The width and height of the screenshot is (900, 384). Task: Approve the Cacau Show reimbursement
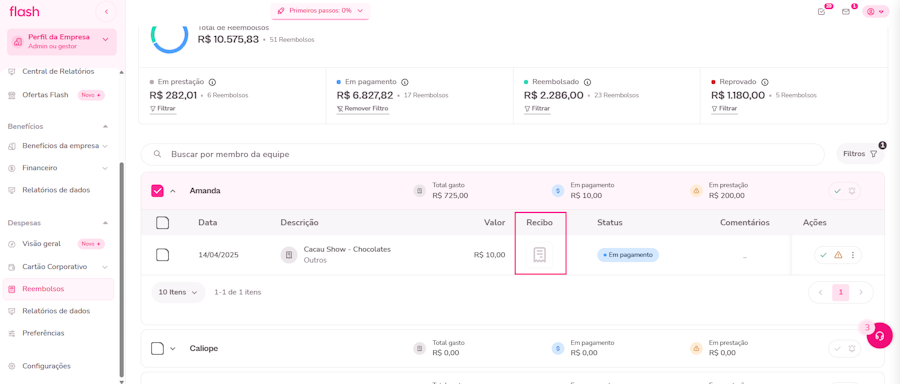(824, 255)
